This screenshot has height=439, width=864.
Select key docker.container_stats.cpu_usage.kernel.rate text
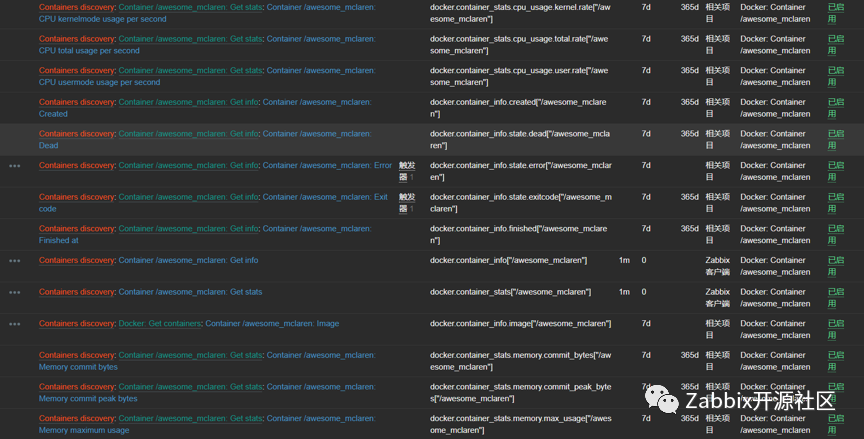(520, 13)
